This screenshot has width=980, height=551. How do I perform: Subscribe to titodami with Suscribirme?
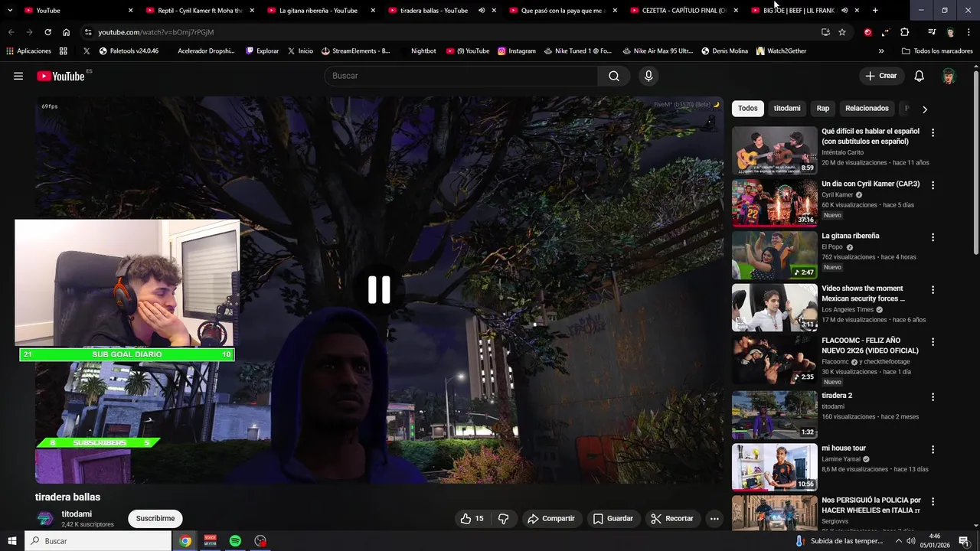pos(155,519)
